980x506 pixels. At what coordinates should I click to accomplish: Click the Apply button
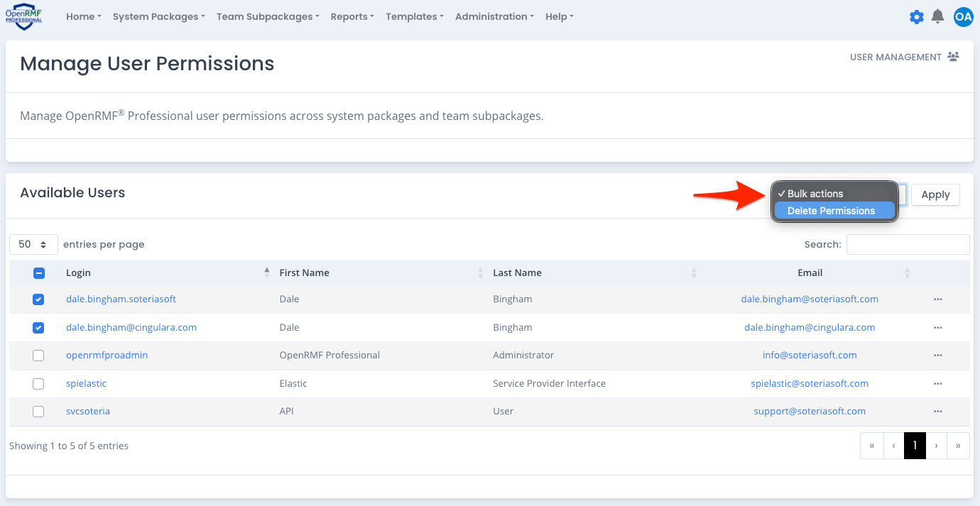[x=935, y=194]
